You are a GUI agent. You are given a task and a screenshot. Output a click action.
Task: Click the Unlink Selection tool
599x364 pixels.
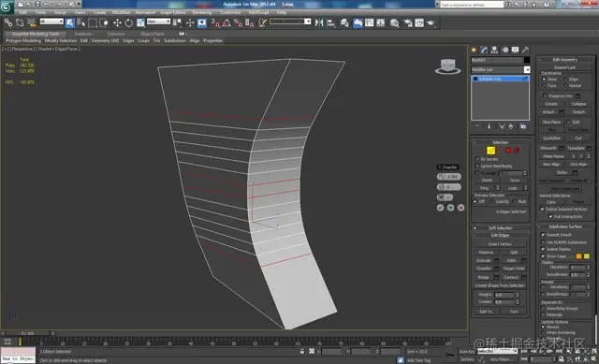(20, 22)
